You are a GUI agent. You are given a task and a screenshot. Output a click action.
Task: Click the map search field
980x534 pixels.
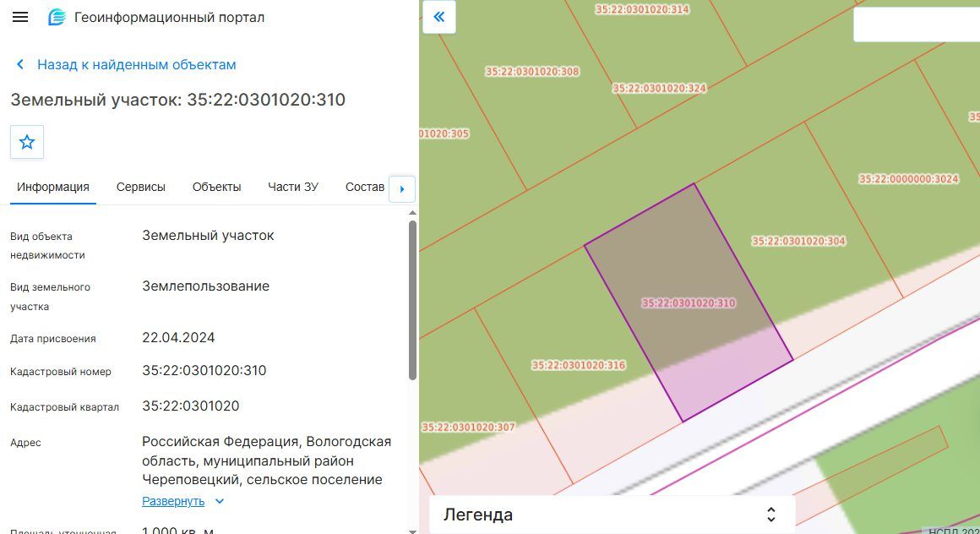pyautogui.click(x=917, y=25)
